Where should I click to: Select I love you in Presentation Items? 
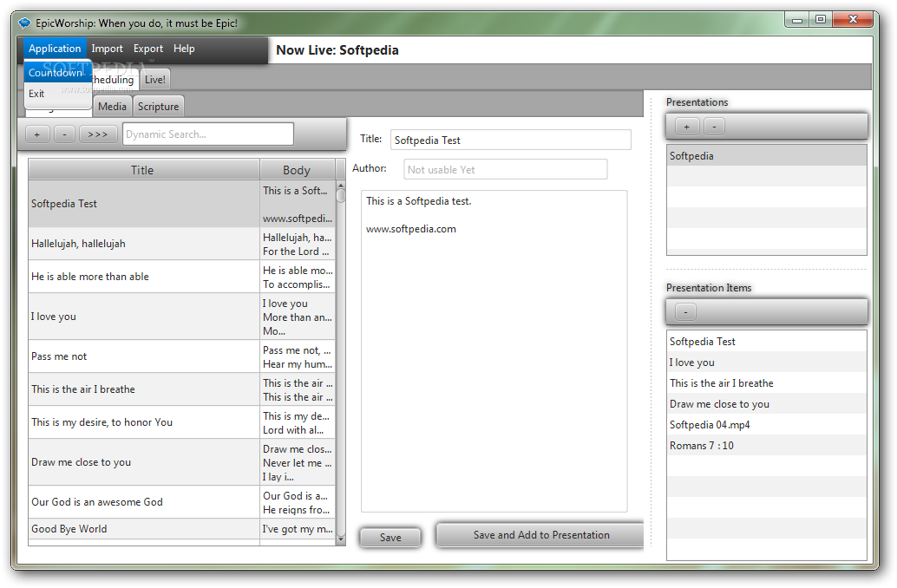(x=767, y=363)
